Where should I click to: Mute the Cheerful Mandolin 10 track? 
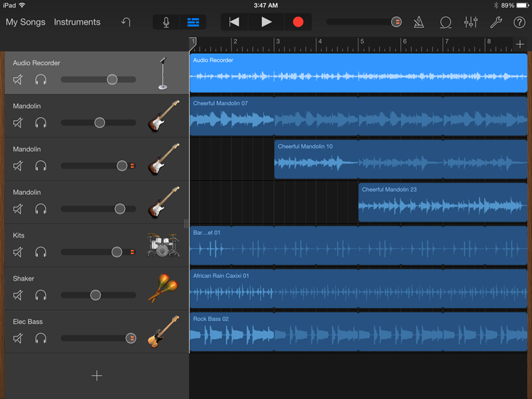(18, 166)
